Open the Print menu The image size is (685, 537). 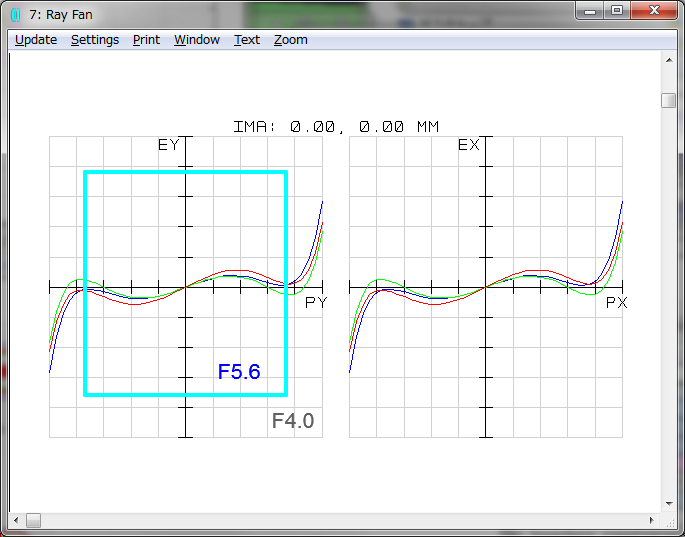(x=146, y=40)
